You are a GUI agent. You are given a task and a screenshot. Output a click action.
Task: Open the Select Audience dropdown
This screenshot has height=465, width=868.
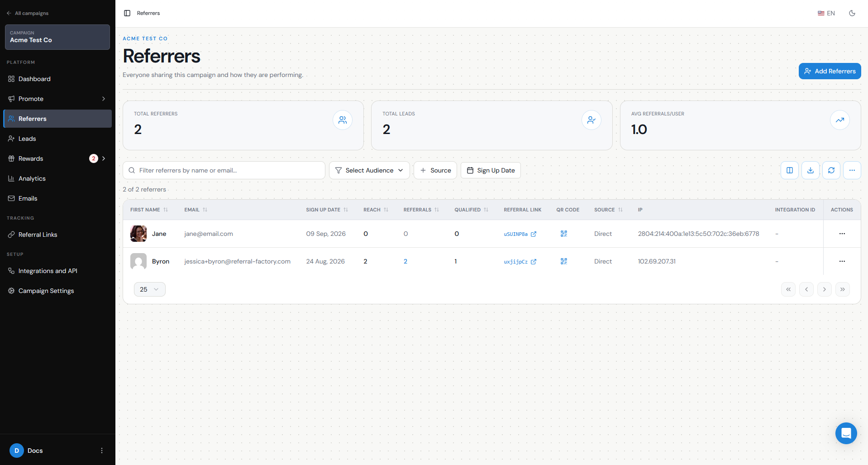[369, 170]
